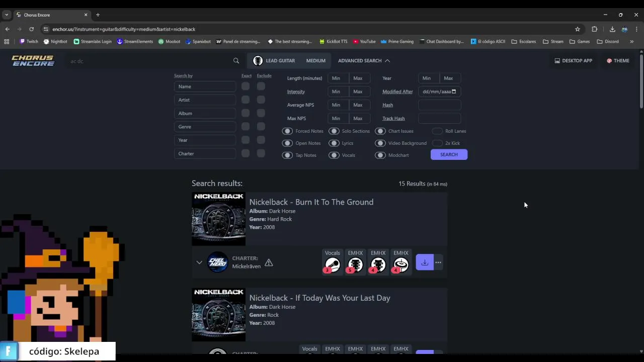Click the Theme palette icon
Screen dimensions: 644x362
pyautogui.click(x=609, y=61)
